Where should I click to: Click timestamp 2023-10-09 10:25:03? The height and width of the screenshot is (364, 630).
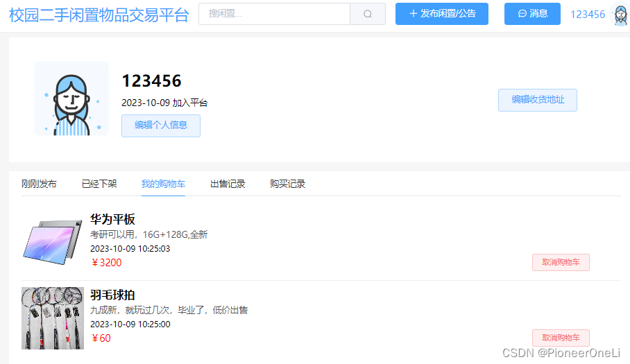[130, 248]
